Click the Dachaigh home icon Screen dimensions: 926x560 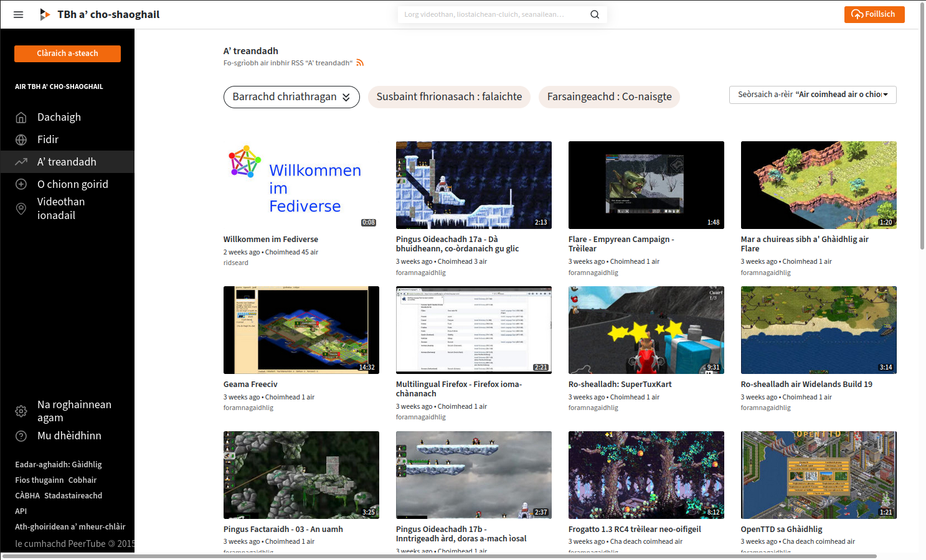pyautogui.click(x=21, y=118)
